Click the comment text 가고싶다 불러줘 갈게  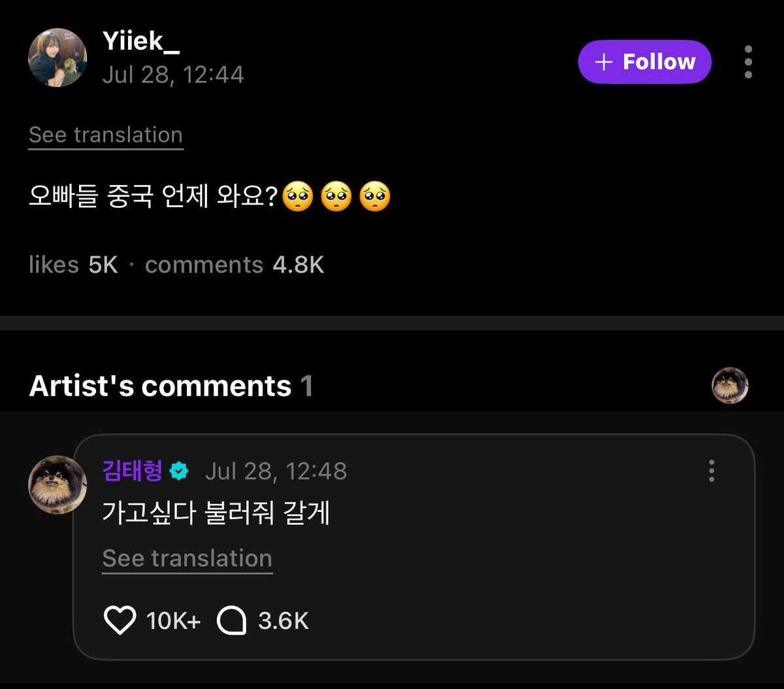(216, 514)
